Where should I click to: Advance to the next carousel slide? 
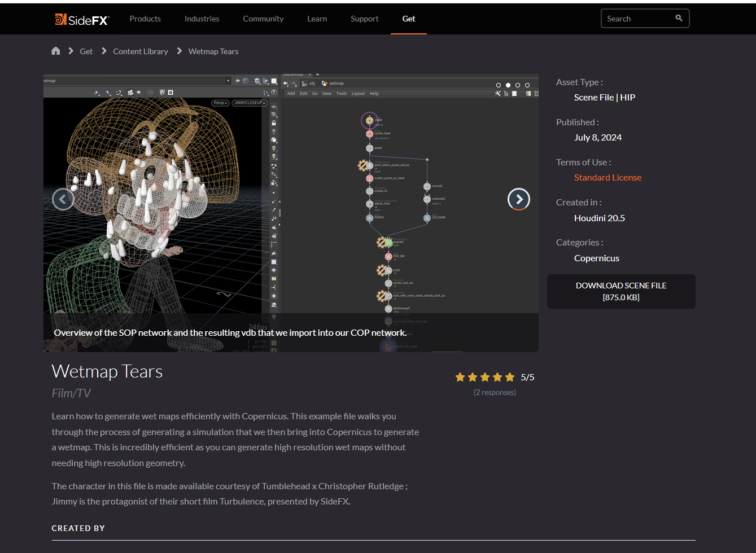[519, 199]
